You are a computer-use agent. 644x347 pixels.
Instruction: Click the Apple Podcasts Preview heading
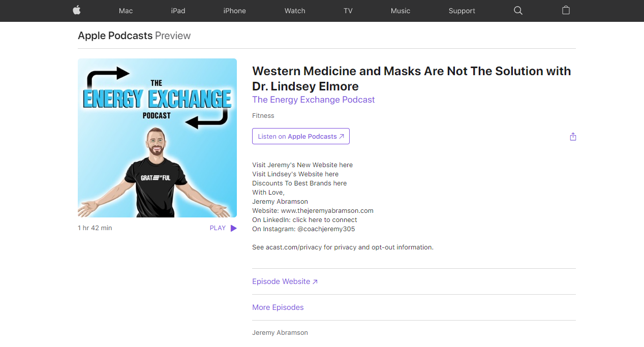tap(134, 36)
